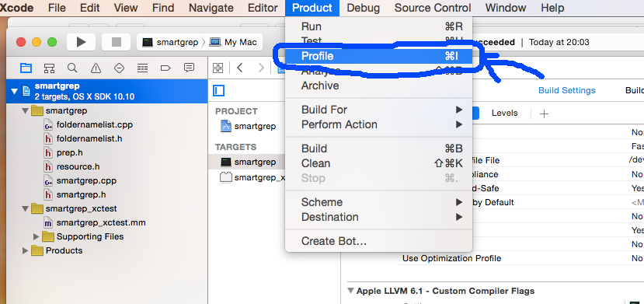Open the Issue navigator warning icon
644x304 pixels.
click(96, 68)
